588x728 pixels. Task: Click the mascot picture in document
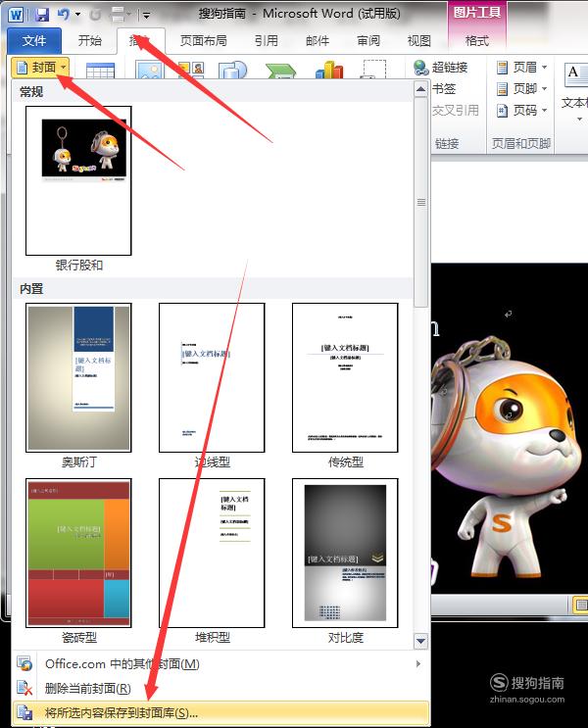[x=510, y=427]
